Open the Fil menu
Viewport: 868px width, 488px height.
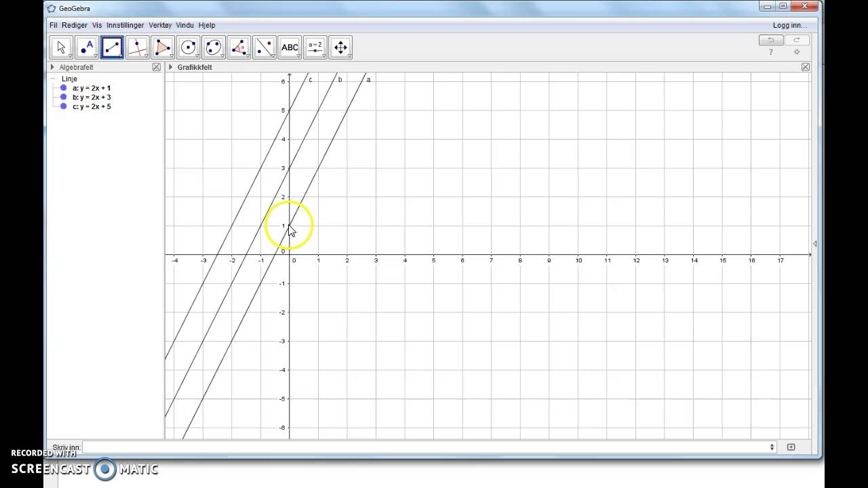tap(53, 25)
